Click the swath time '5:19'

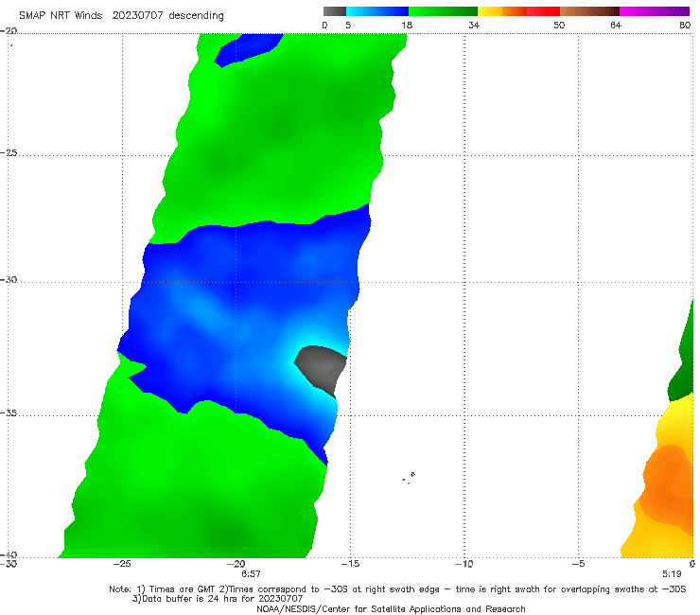tap(672, 574)
